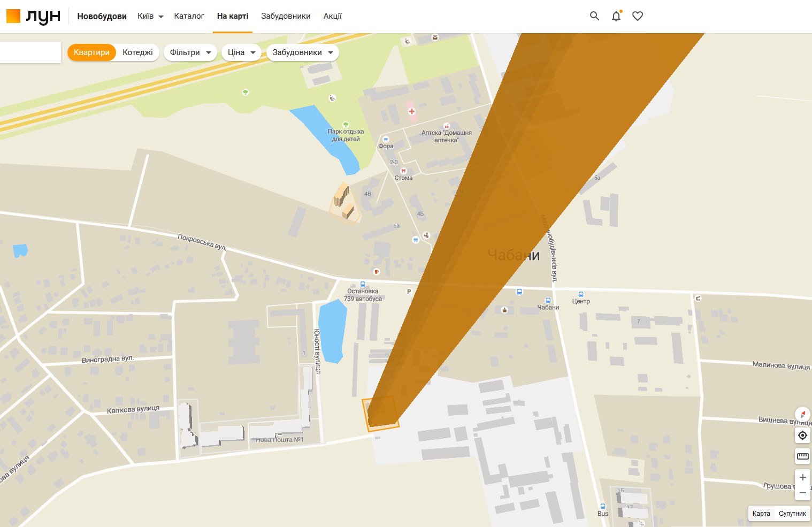Screen dimensions: 812x527
Task: Open favorites heart icon
Action: [x=638, y=16]
